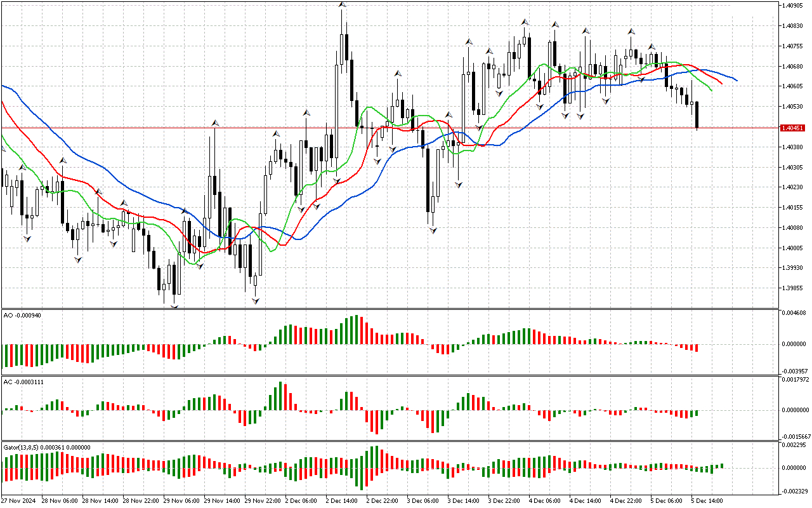Click the red current price tag 1.40451
The image size is (812, 508).
793,128
